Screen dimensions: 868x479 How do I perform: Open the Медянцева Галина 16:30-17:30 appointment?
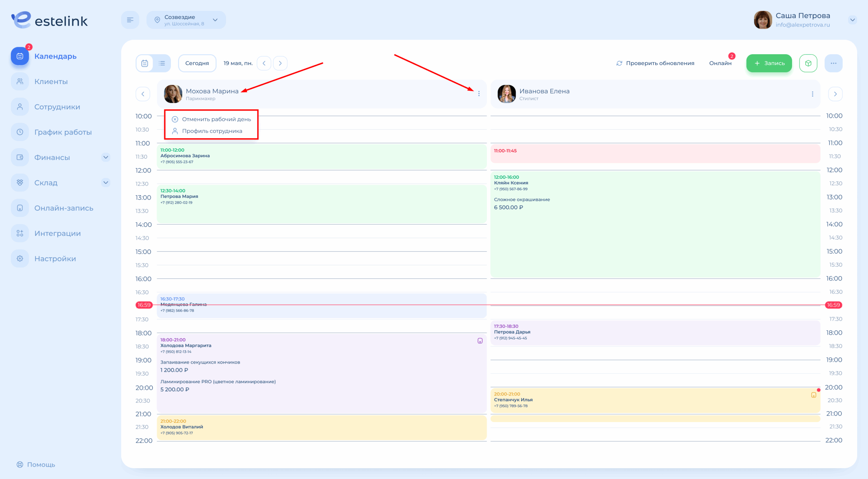321,305
